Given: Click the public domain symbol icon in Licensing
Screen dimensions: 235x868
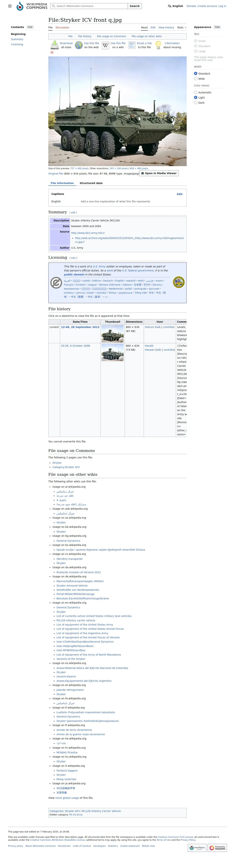Looking at the screenshot, I should [x=56, y=283].
